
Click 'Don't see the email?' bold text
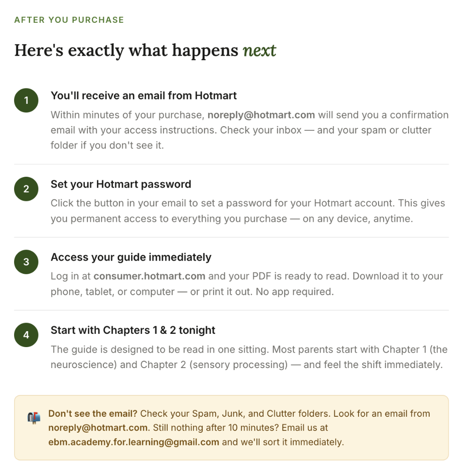point(93,414)
